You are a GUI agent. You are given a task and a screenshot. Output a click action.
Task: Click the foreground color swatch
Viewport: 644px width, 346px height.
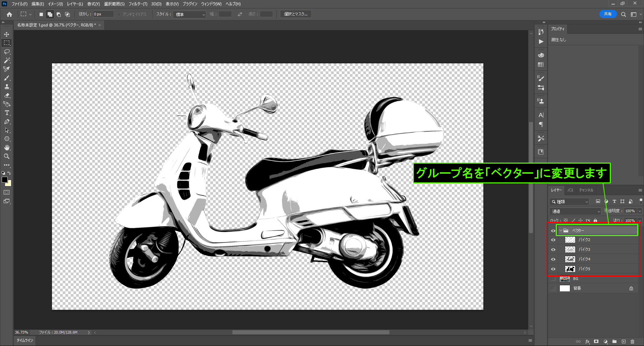[x=5, y=180]
